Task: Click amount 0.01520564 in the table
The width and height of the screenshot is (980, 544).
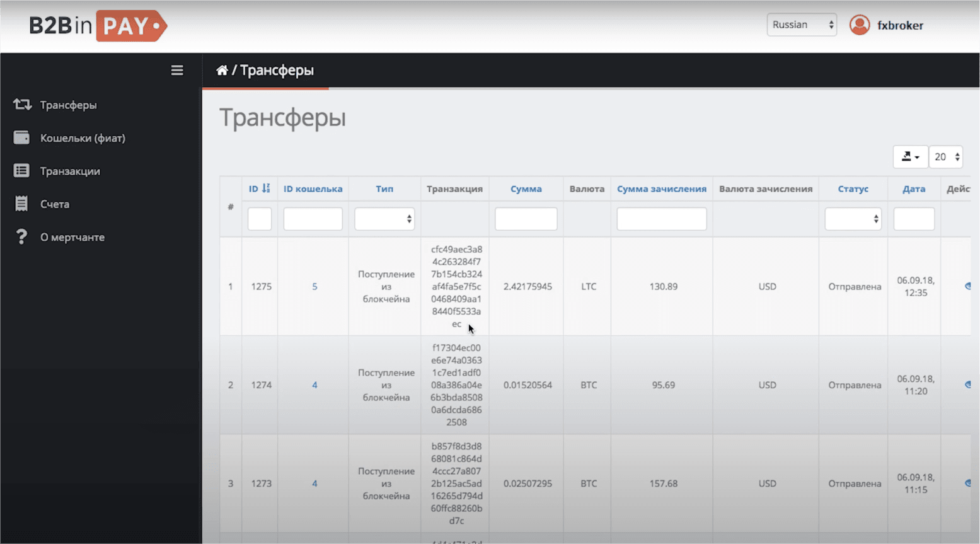Action: 527,385
